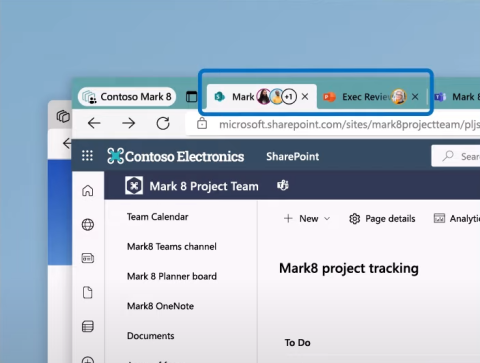The width and height of the screenshot is (480, 363).
Task: Close the Mark SharePoint tab
Action: coord(305,97)
